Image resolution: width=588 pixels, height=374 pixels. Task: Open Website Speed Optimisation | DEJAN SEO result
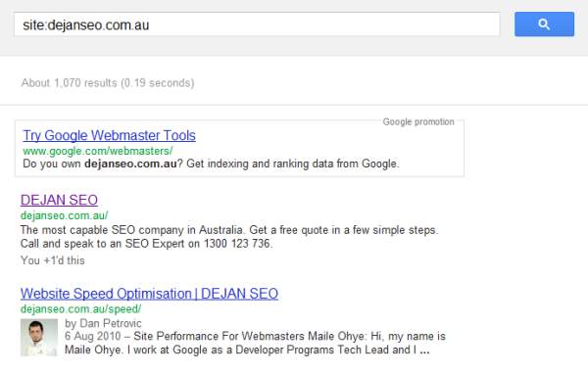pos(149,294)
